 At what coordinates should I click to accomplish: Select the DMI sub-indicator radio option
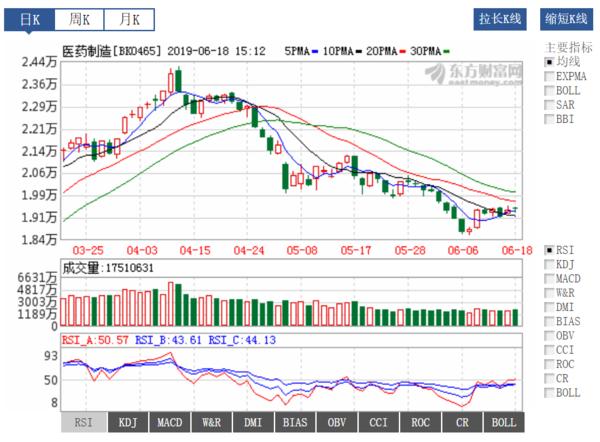[x=549, y=307]
